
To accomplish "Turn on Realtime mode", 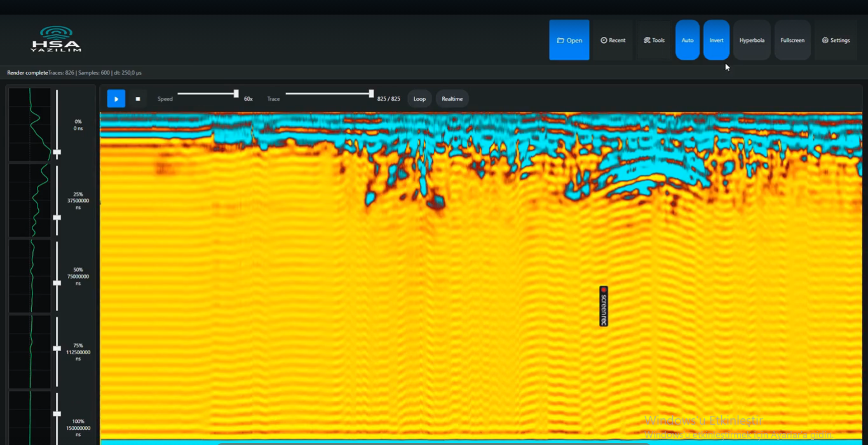I will tap(452, 99).
